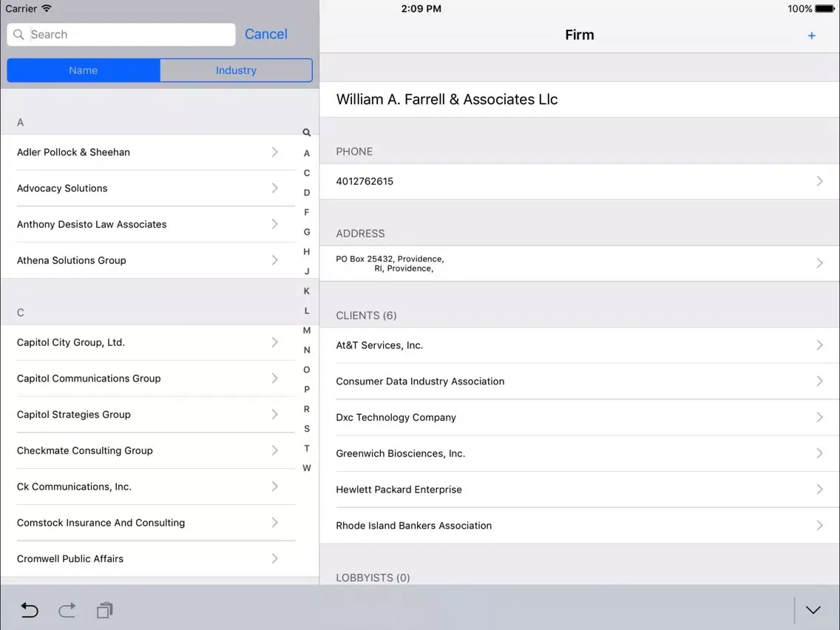Tap the PO Box 25432 address text

[390, 263]
